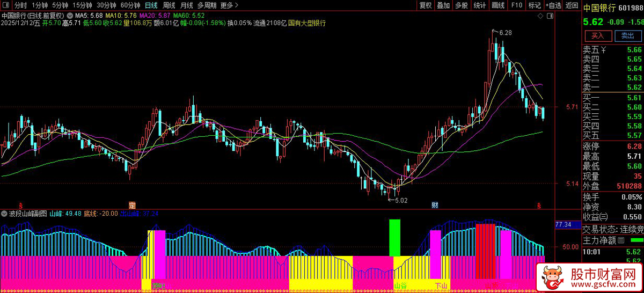Image resolution: width=644 pixels, height=293 pixels.
Task: Activate the 画线 drawing tools
Action: 499,5
